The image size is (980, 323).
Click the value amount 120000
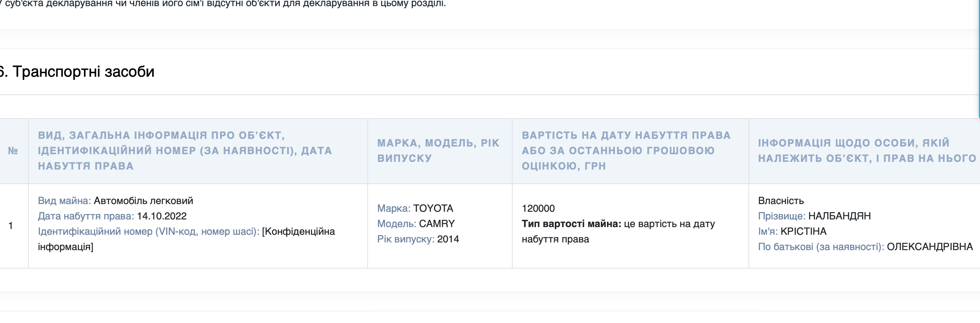point(538,208)
